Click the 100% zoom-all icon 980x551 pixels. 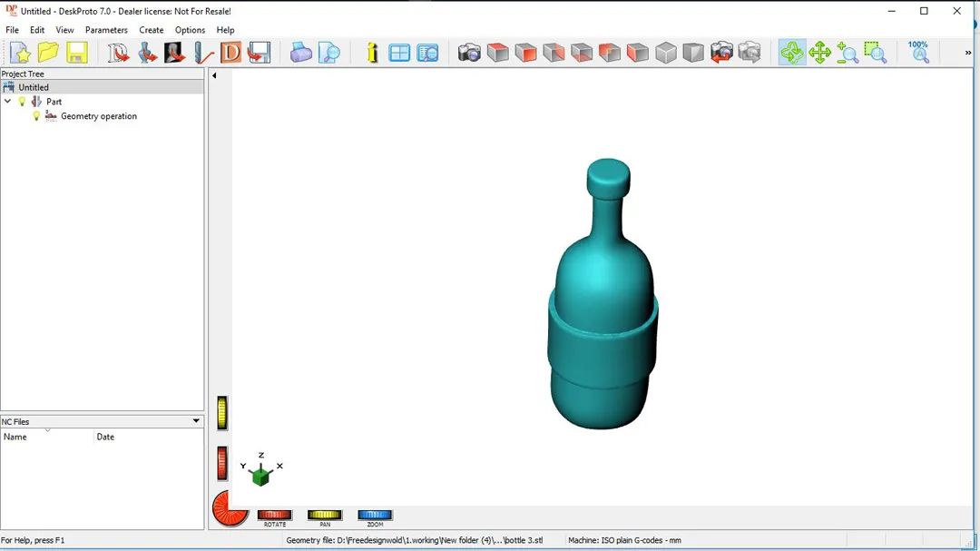918,53
